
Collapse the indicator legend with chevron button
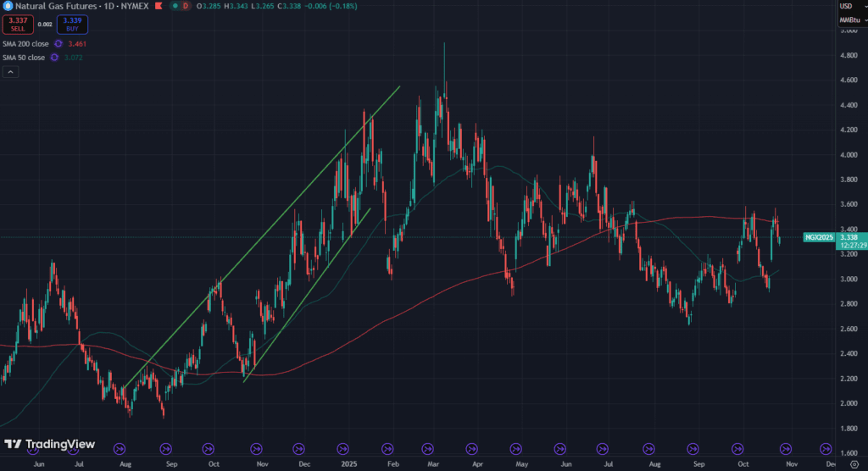tap(10, 73)
